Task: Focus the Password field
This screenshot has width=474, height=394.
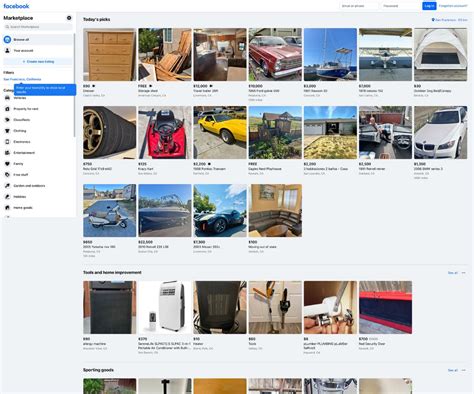Action: pyautogui.click(x=400, y=6)
